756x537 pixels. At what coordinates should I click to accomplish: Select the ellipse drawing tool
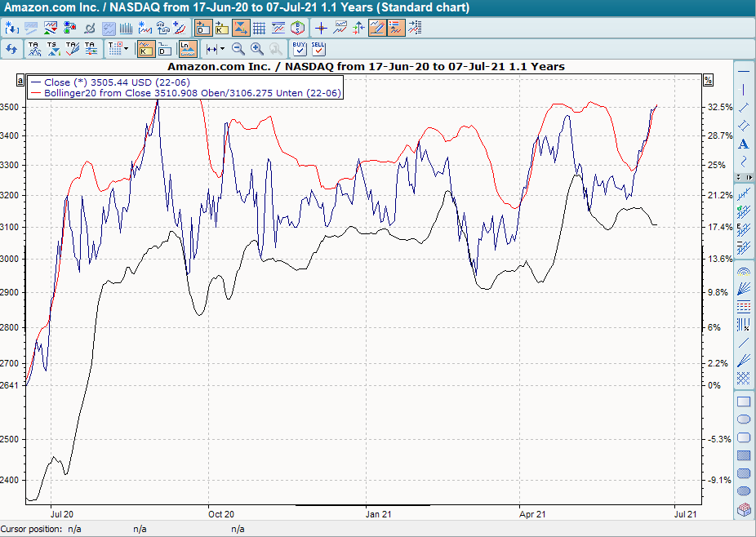[x=744, y=419]
